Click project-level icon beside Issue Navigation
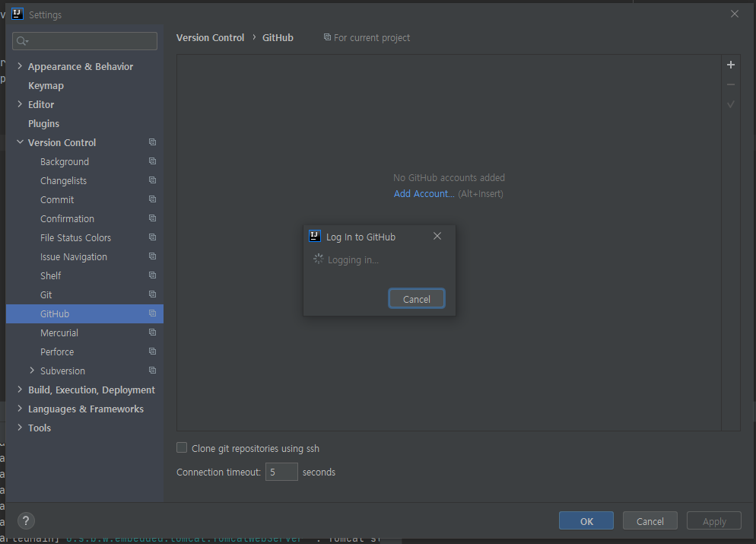The width and height of the screenshot is (756, 544). (152, 256)
